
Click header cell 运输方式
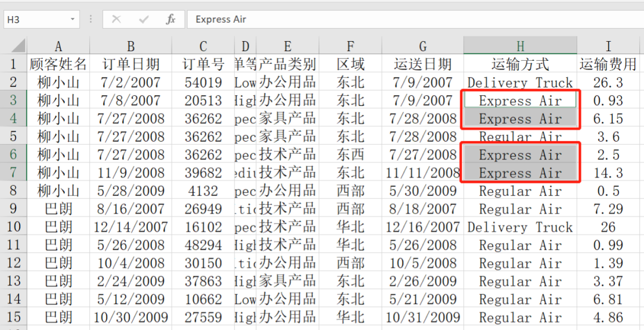click(521, 64)
